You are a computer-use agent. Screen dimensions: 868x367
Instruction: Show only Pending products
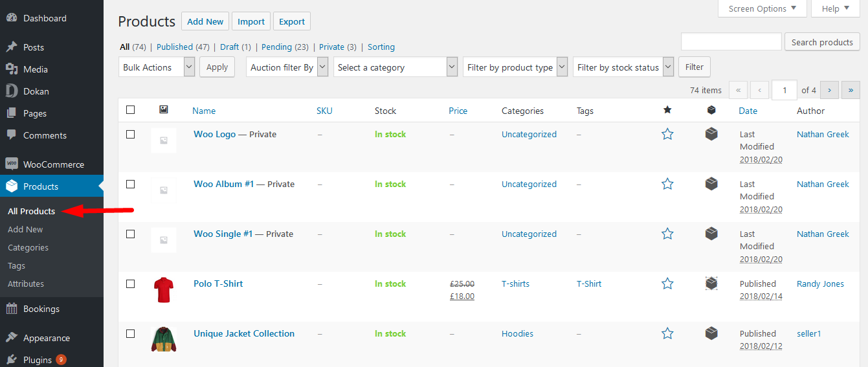[x=276, y=47]
